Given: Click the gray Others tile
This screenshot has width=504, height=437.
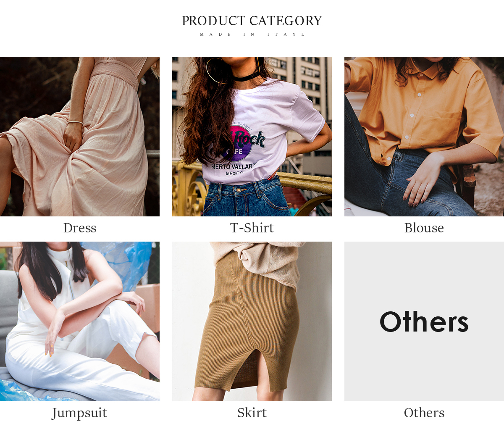Looking at the screenshot, I should coord(424,321).
